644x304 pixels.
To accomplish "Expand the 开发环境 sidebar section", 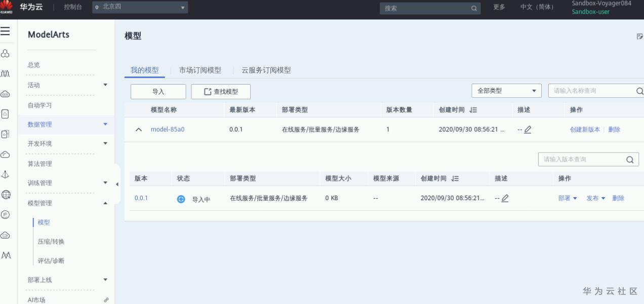I will 105,143.
